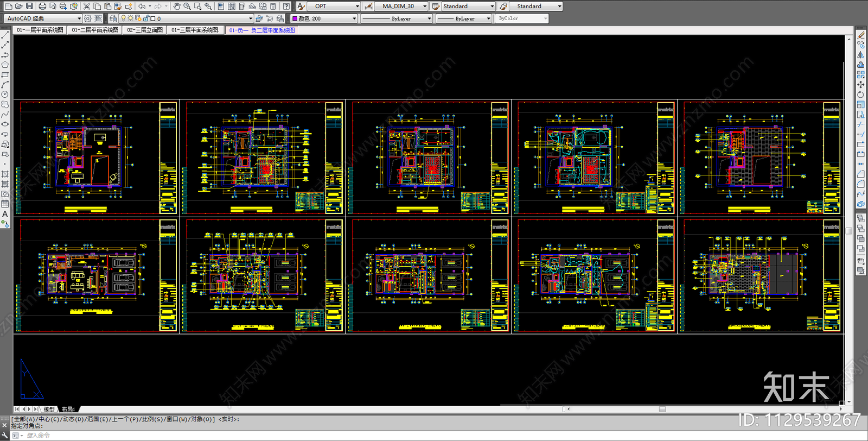Click the Redo arrow icon
Image resolution: width=868 pixels, height=441 pixels.
click(x=158, y=7)
